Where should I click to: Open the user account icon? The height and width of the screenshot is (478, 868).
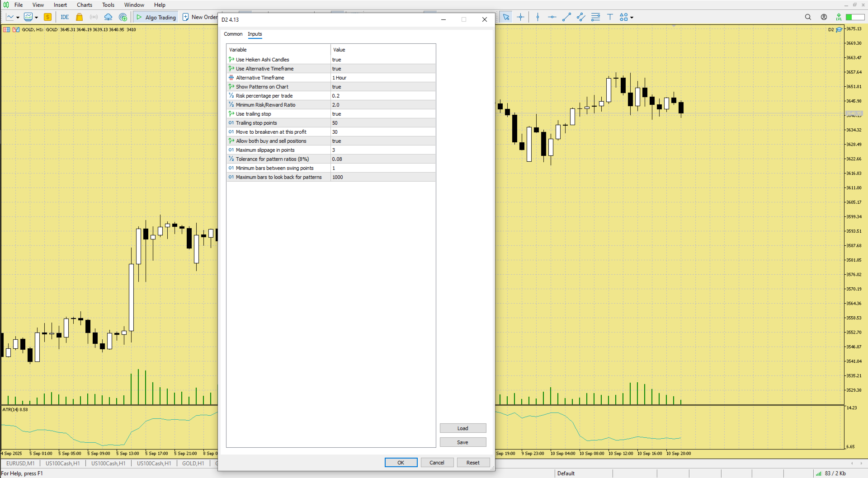click(x=824, y=17)
